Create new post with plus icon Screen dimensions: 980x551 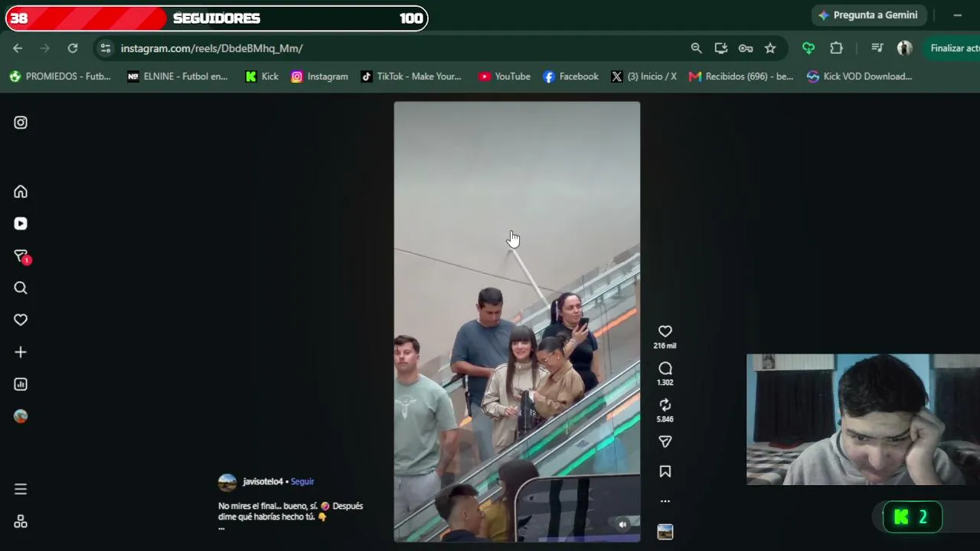[x=21, y=352]
